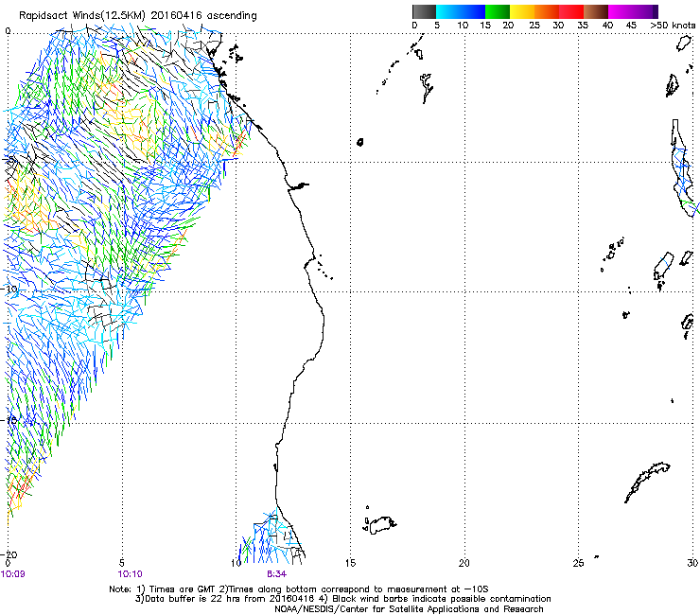The height and width of the screenshot is (615, 700).
Task: Click the note 'Data buffer is 22 hrs'
Action: (191, 599)
